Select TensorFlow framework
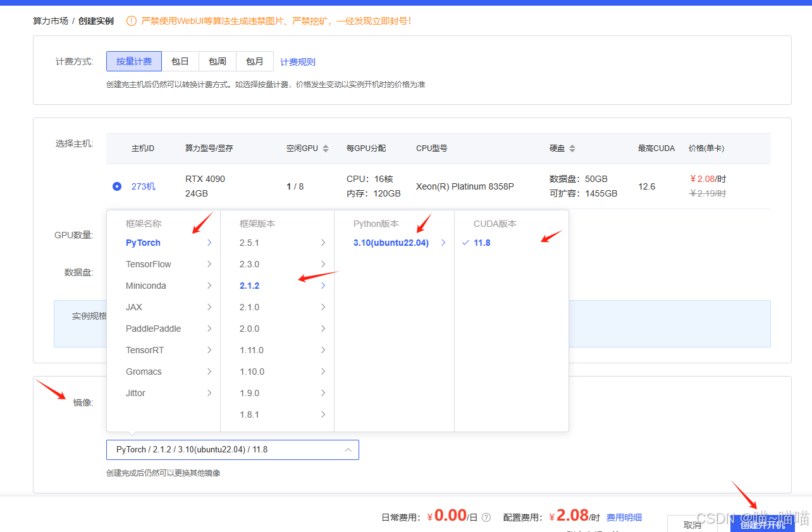This screenshot has height=532, width=812. pos(149,264)
